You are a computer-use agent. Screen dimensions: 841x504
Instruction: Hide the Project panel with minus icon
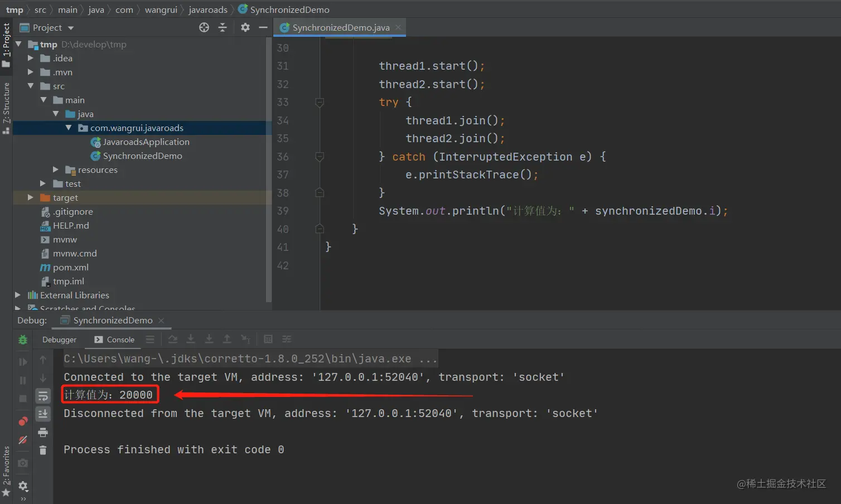click(x=263, y=27)
